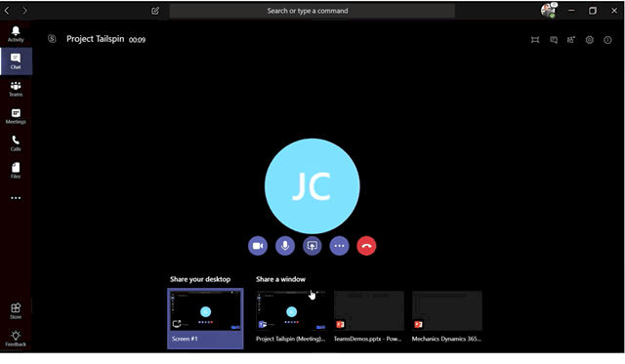The width and height of the screenshot is (625, 364).
Task: Start a new chat with compose icon
Action: click(155, 11)
